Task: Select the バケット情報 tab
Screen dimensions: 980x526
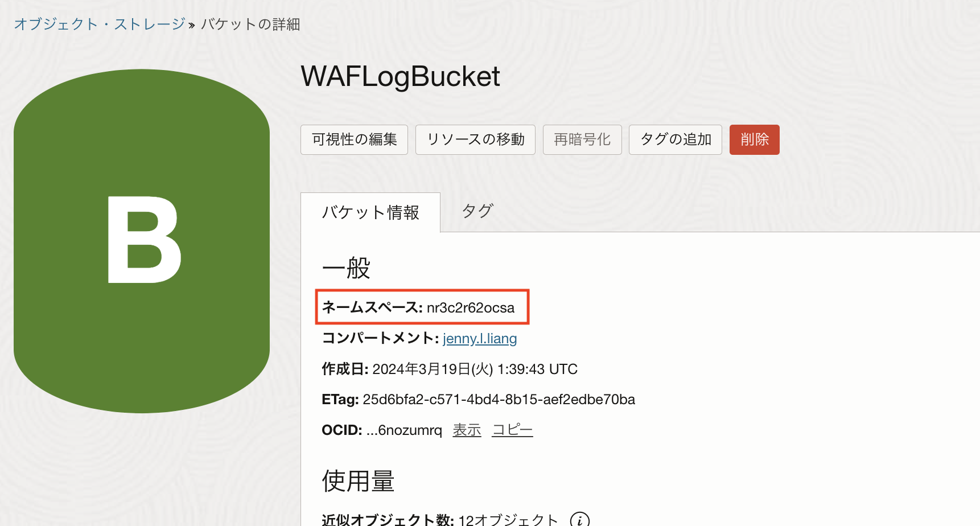Action: (x=370, y=212)
